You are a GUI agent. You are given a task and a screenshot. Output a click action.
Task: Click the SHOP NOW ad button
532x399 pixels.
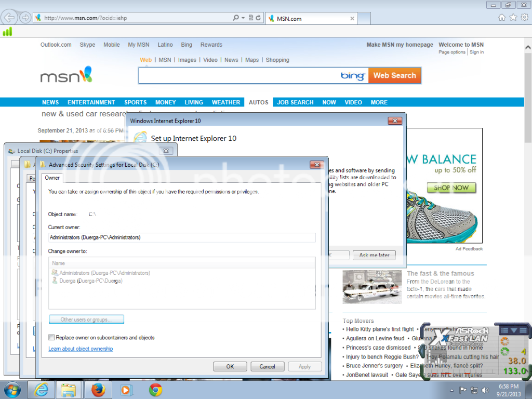(x=451, y=188)
